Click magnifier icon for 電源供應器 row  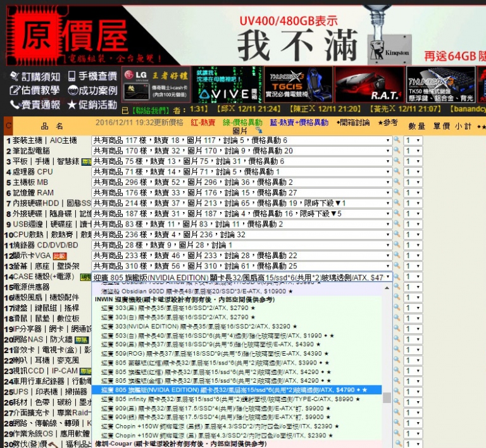(397, 287)
